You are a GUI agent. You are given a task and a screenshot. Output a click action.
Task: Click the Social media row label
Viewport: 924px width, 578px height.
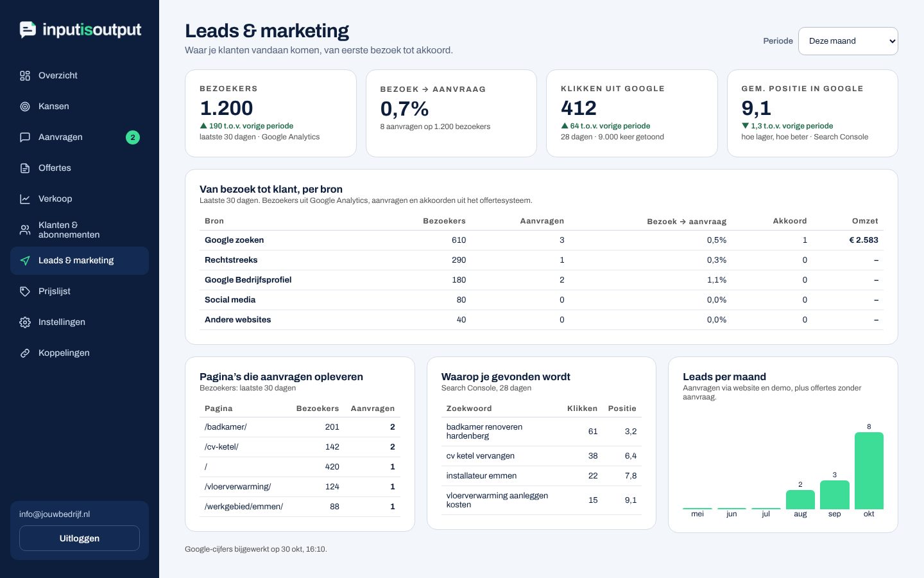[230, 300]
